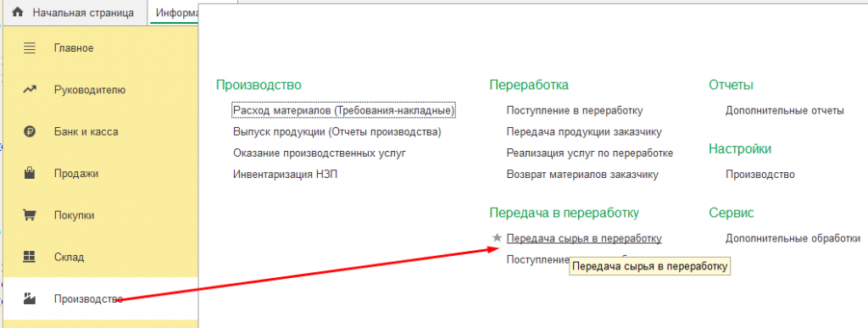Viewport: 868px width, 328px height.
Task: Click the ruble coin icon beside Банк и касса
Action: pos(30,131)
